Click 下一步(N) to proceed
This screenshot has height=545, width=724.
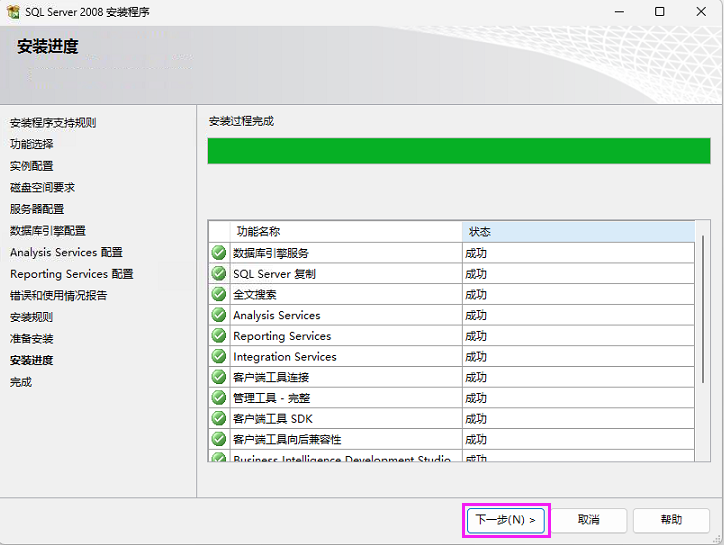506,520
